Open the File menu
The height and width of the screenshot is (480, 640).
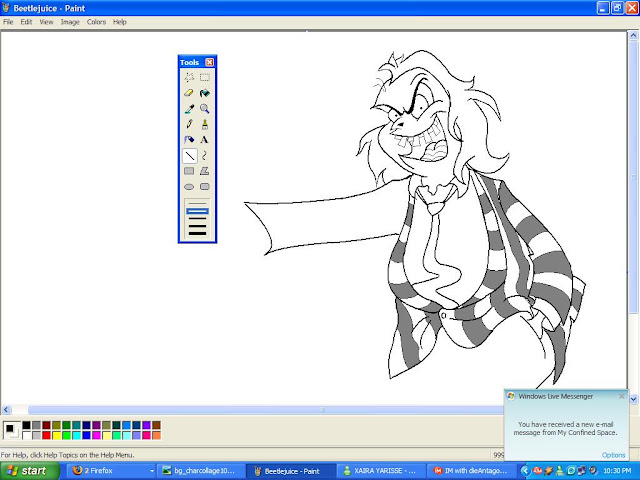point(8,22)
